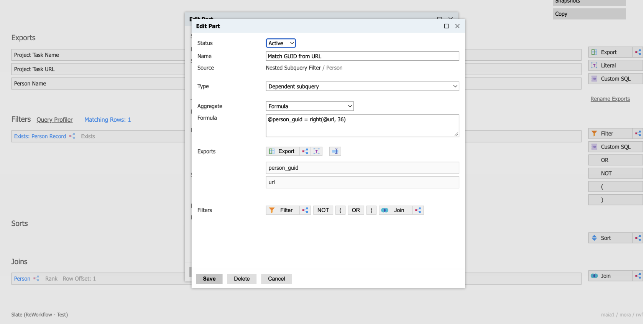Screen dimensions: 644x324
Task: Click the rename-exports cursor icon in the dialog
Action: tap(335, 151)
